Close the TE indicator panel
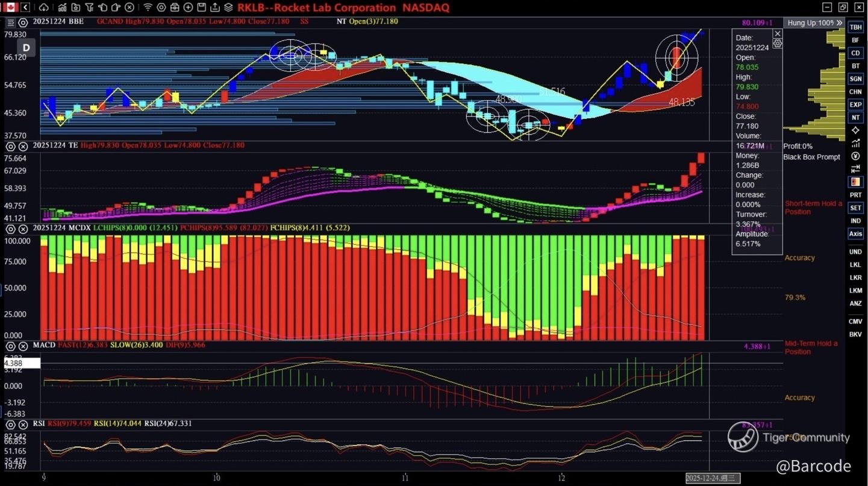868x486 pixels. 23,146
